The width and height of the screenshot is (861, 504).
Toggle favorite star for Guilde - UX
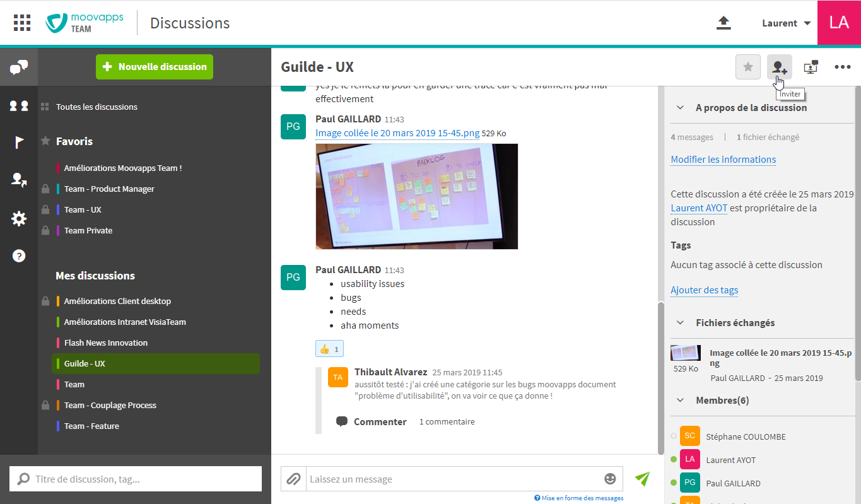tap(748, 67)
